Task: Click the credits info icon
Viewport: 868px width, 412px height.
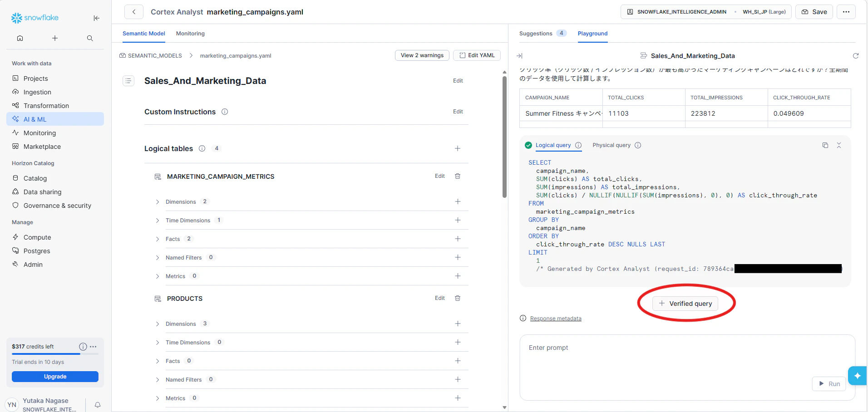Action: point(83,347)
